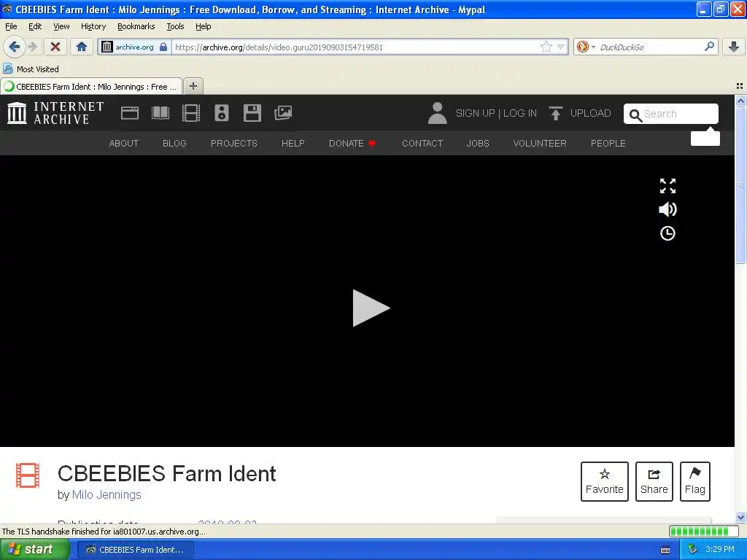Select the CBEEBIES Farm Ident taskbar button
The width and height of the screenshot is (747, 560).
[x=135, y=550]
